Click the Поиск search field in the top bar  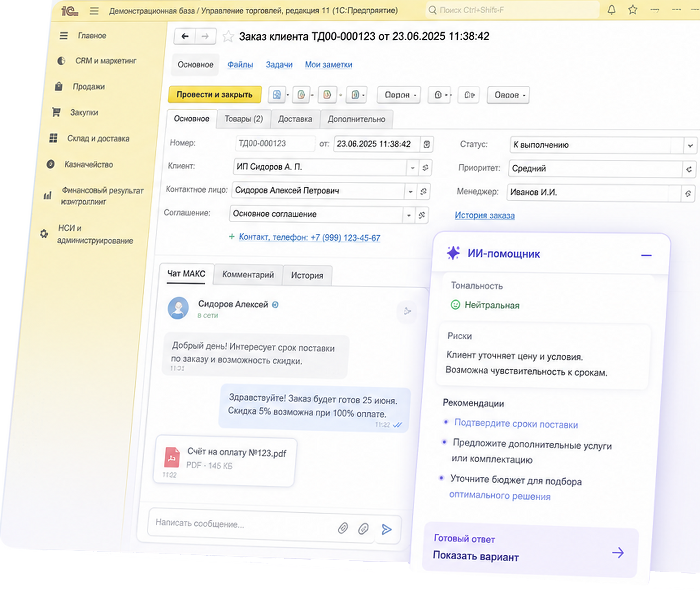(x=513, y=10)
